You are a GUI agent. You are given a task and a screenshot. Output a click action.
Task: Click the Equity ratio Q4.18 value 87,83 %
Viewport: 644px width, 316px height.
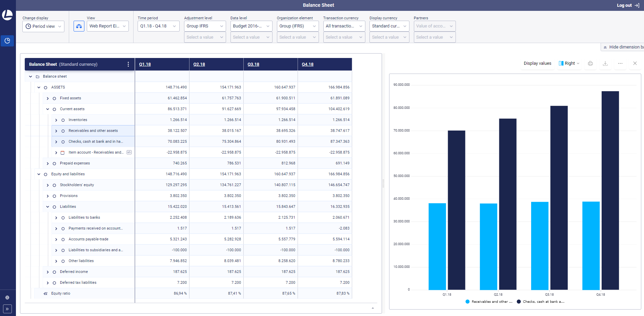tap(343, 294)
